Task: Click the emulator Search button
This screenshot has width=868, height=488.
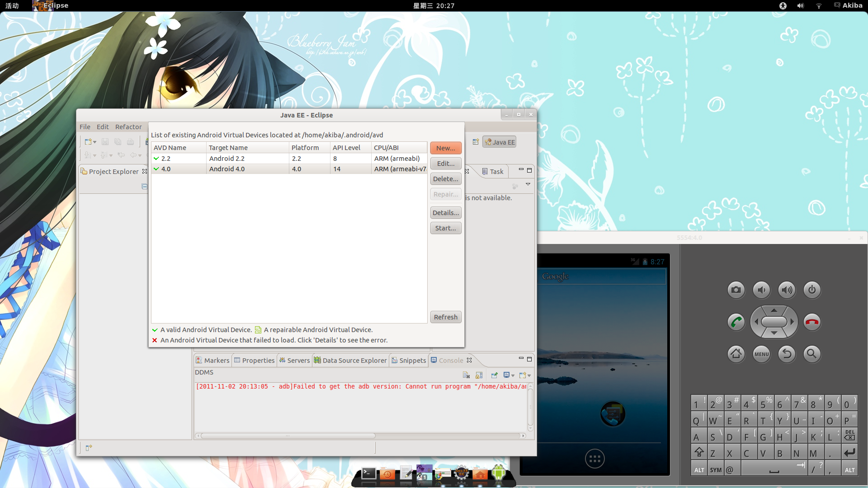Action: click(812, 354)
